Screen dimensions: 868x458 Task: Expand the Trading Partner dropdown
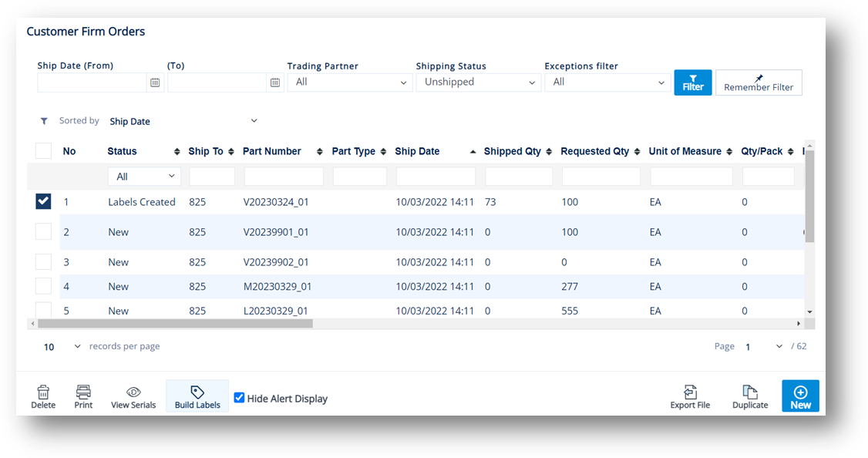(350, 83)
